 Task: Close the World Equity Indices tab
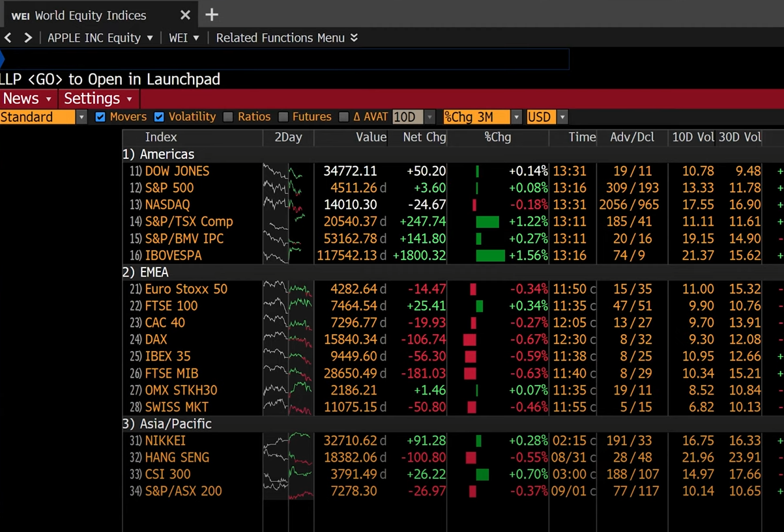pyautogui.click(x=185, y=15)
